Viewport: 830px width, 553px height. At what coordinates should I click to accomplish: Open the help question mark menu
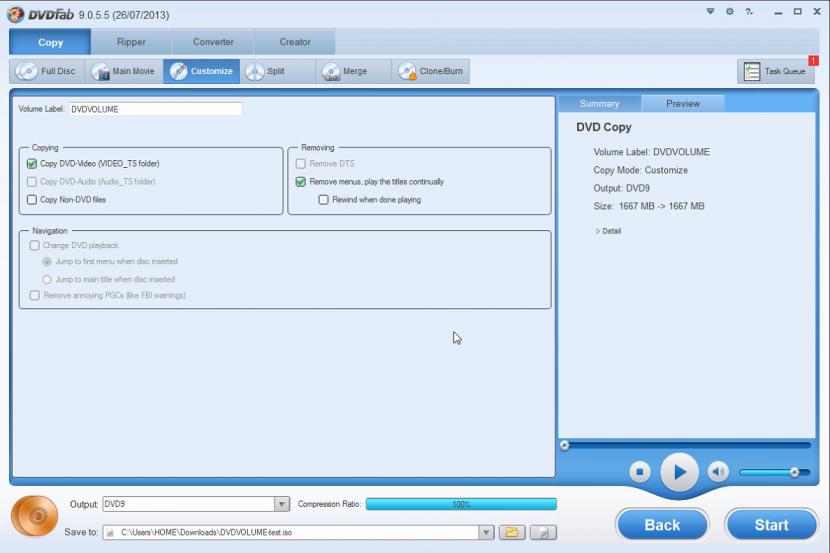[749, 11]
